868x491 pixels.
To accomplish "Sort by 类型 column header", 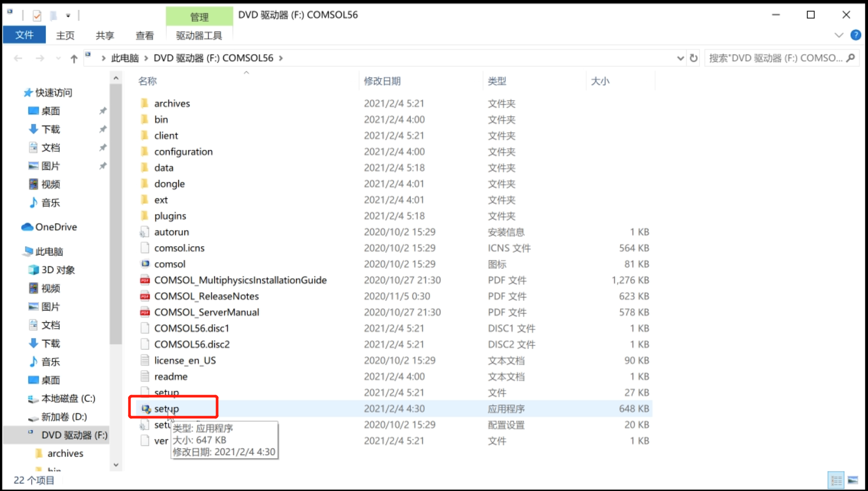I will tap(497, 81).
